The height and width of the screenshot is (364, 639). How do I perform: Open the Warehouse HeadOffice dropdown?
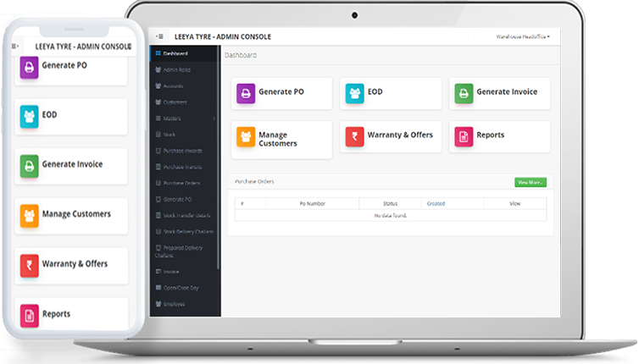[x=523, y=36]
